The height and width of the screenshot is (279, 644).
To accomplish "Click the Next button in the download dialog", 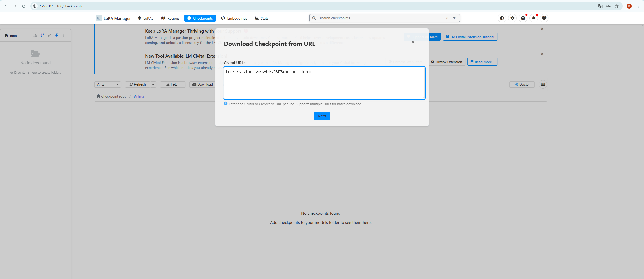I will (x=322, y=116).
